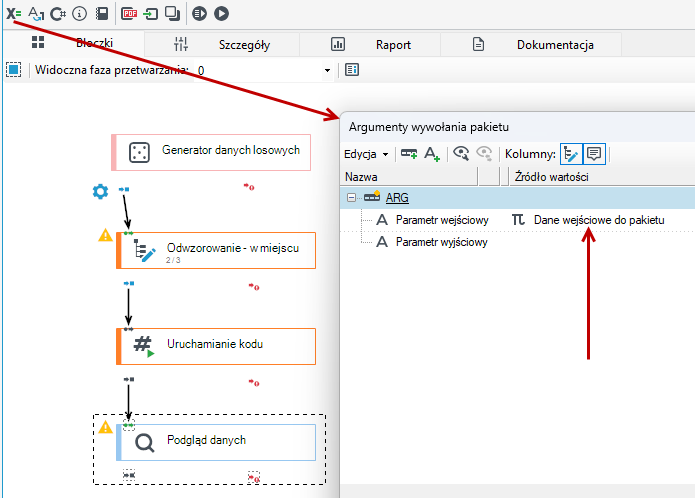
Task: Select the ARG group row
Action: pos(517,198)
